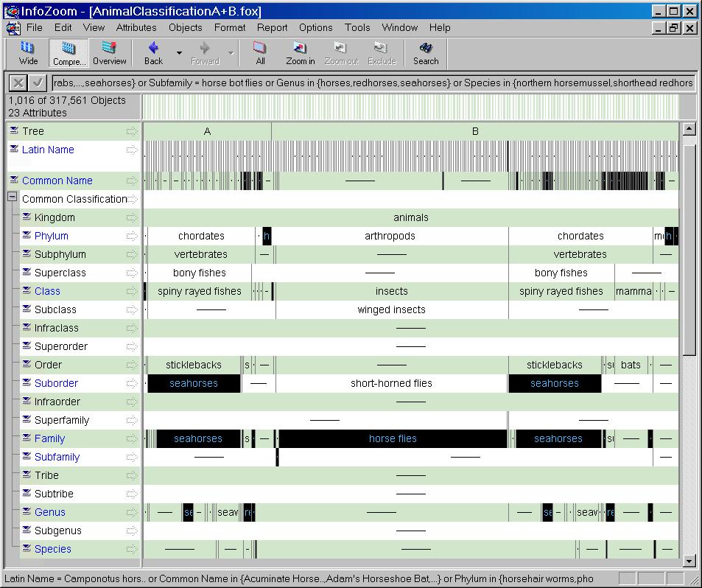Click the arrow icon beside Phylum attribute
Viewport: 702px width, 588px height.
pos(132,237)
